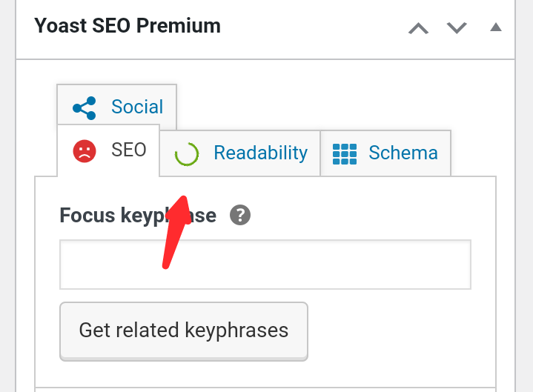Click the Yoast SEO Premium panel title
The height and width of the screenshot is (392, 533).
point(128,26)
